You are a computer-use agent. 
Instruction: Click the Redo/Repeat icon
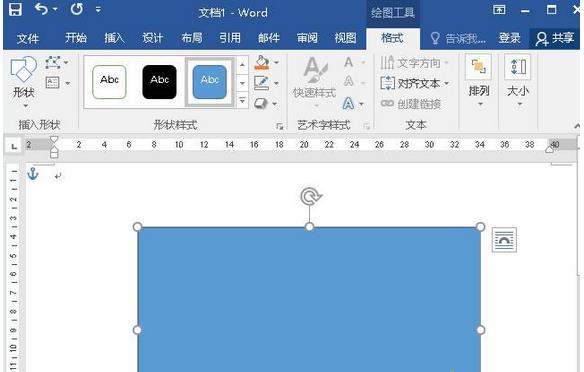tap(77, 9)
